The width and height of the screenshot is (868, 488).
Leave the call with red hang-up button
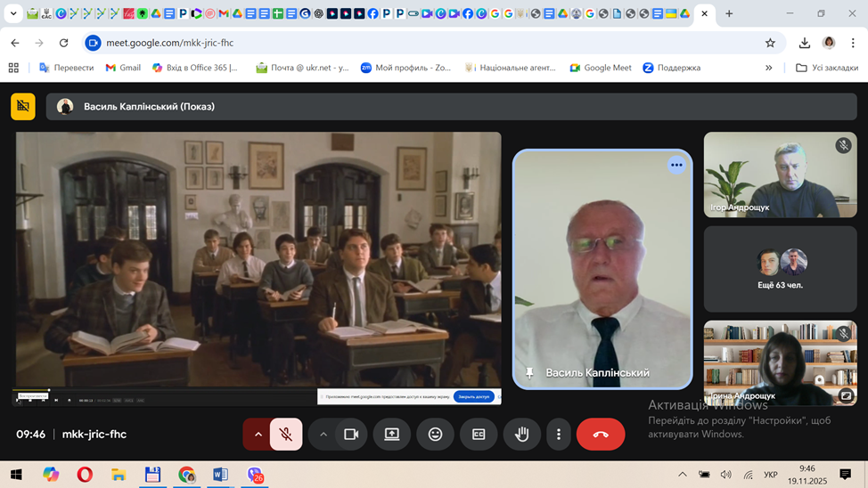point(601,435)
